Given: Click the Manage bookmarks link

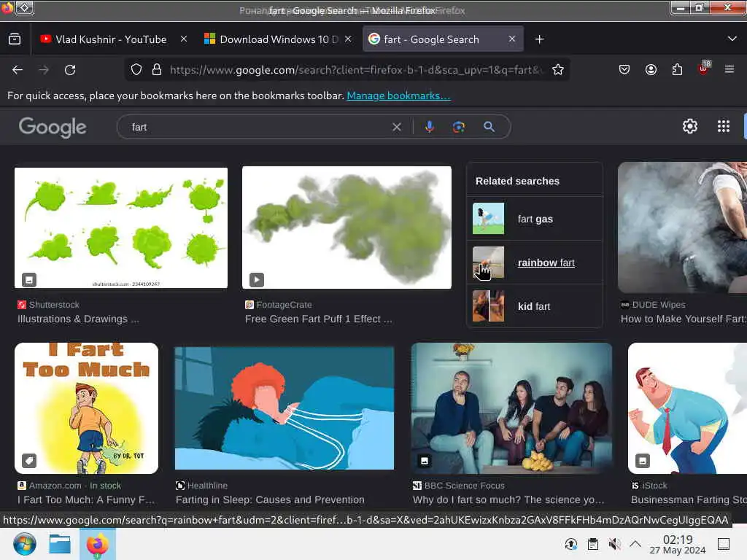Looking at the screenshot, I should (398, 96).
